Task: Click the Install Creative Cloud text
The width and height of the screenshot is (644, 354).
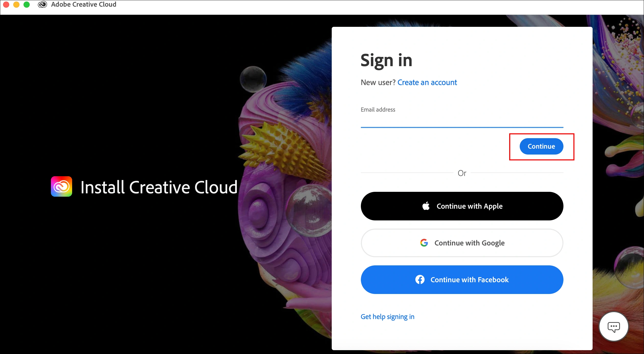Action: [x=159, y=187]
